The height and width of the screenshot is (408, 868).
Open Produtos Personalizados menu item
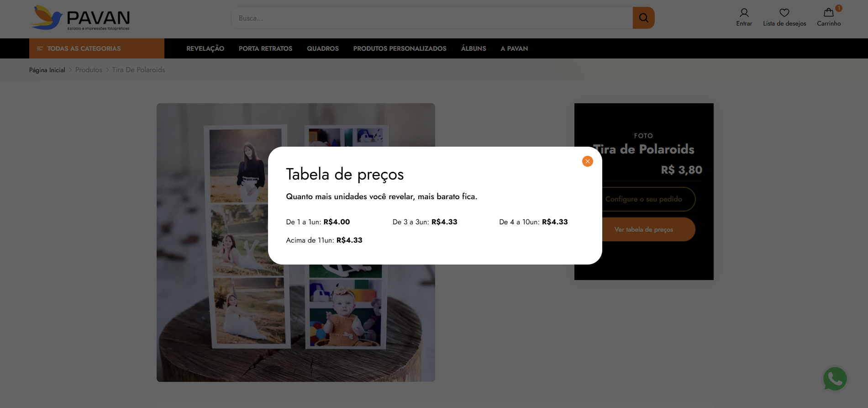[x=400, y=48]
